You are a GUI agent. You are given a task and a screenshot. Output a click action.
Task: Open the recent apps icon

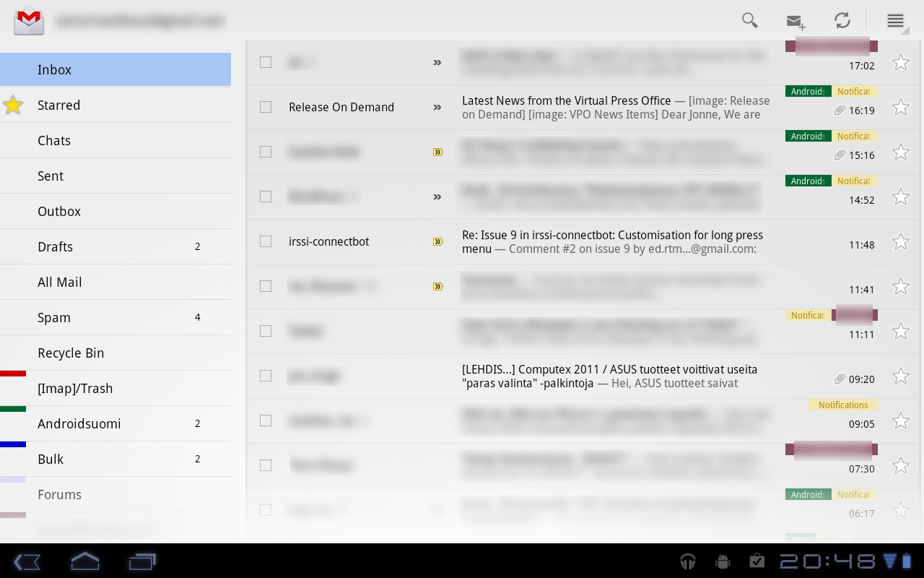[x=142, y=561]
